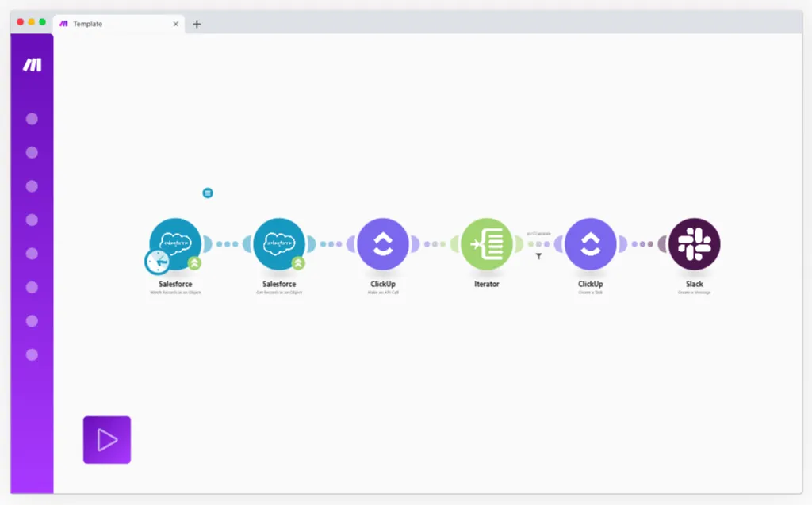Select the ClickUp API call module
Screen dimensions: 812x505
pos(383,243)
